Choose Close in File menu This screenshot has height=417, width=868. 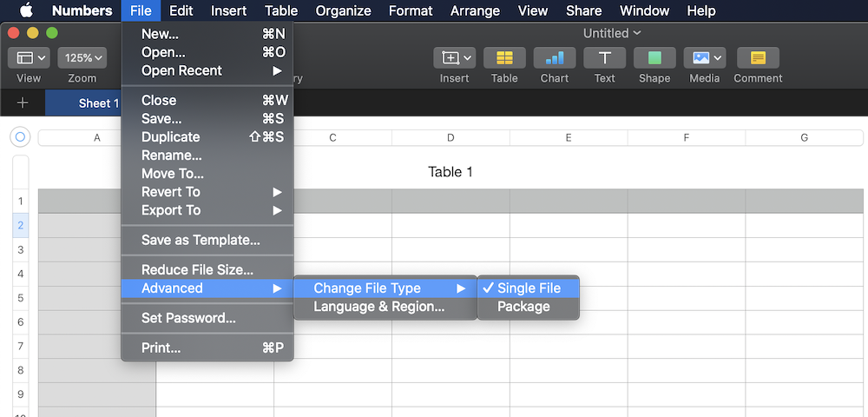tap(207, 100)
